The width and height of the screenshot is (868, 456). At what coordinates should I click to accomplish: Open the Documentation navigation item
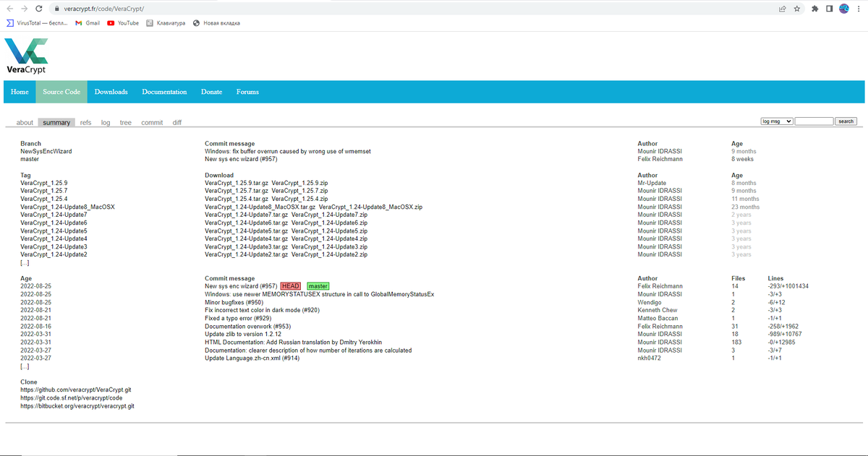point(164,92)
